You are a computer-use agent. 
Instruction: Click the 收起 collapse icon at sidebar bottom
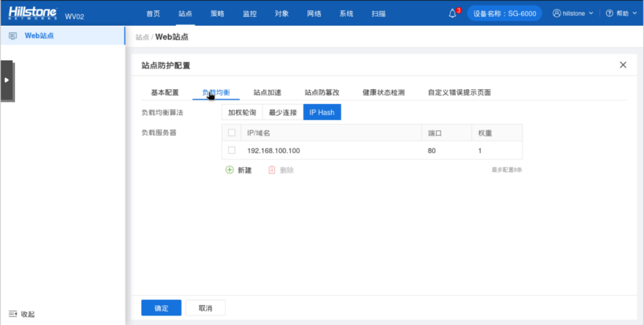point(13,314)
